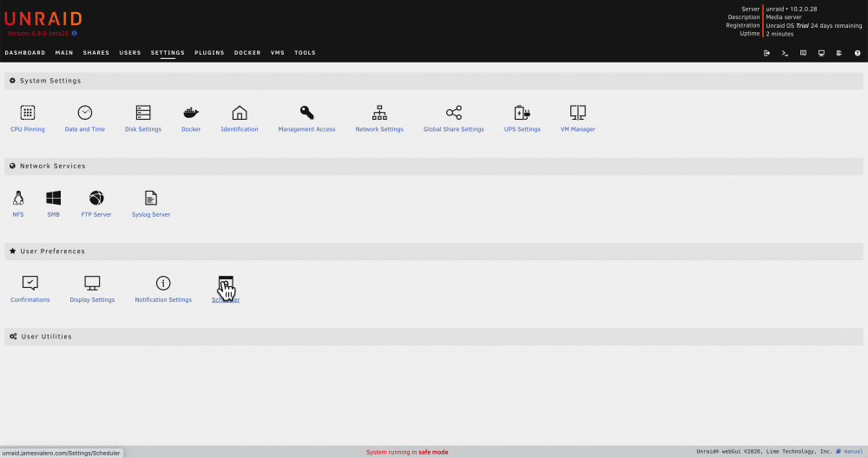Open the Docker whale settings icon
The image size is (868, 458).
[x=191, y=113]
